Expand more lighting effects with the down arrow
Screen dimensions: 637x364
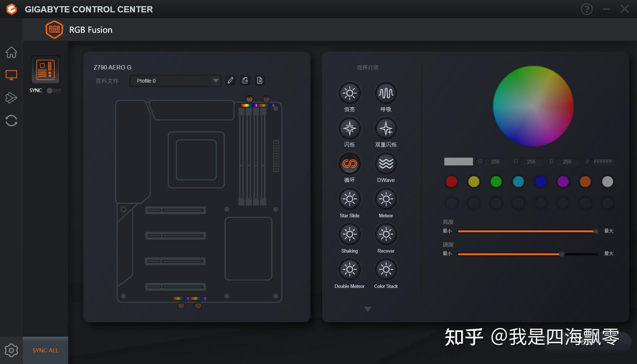click(367, 309)
